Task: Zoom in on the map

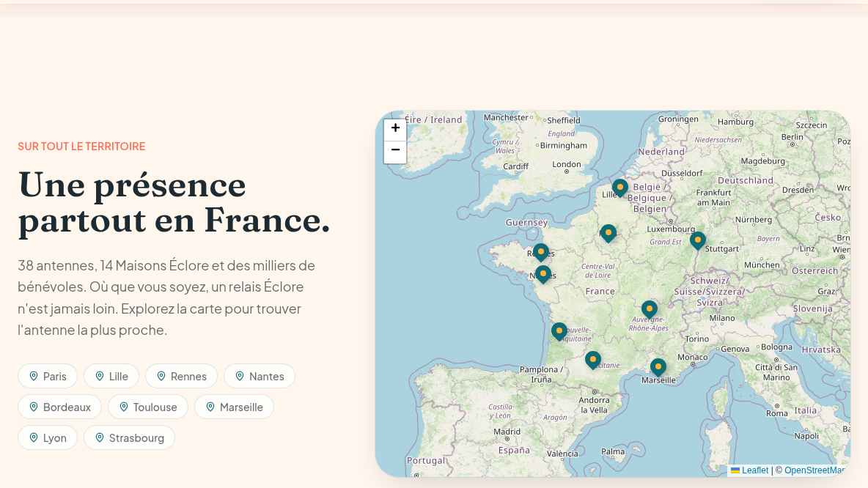Action: pos(395,130)
